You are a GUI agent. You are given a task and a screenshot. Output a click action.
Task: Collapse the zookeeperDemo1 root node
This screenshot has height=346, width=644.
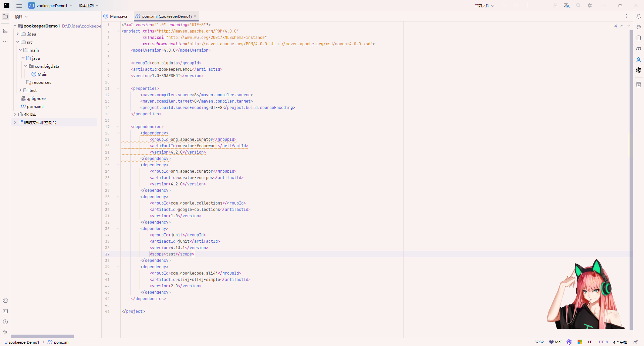[x=15, y=26]
